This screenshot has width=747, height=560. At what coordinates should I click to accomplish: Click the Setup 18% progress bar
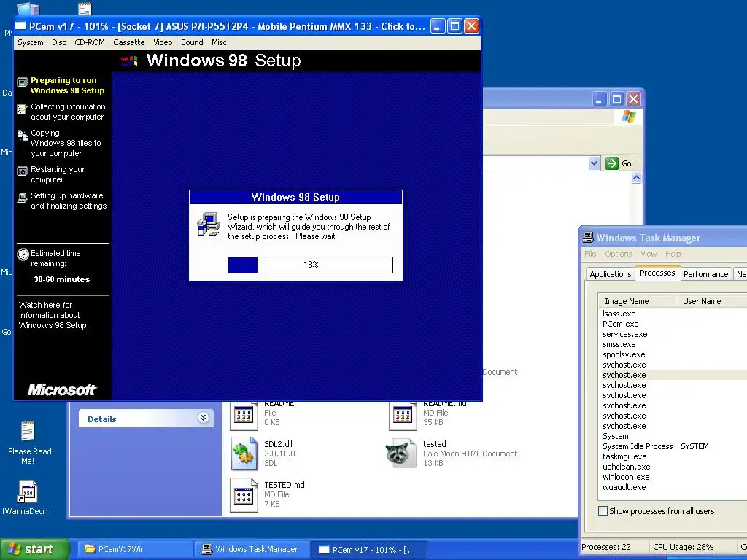click(310, 265)
